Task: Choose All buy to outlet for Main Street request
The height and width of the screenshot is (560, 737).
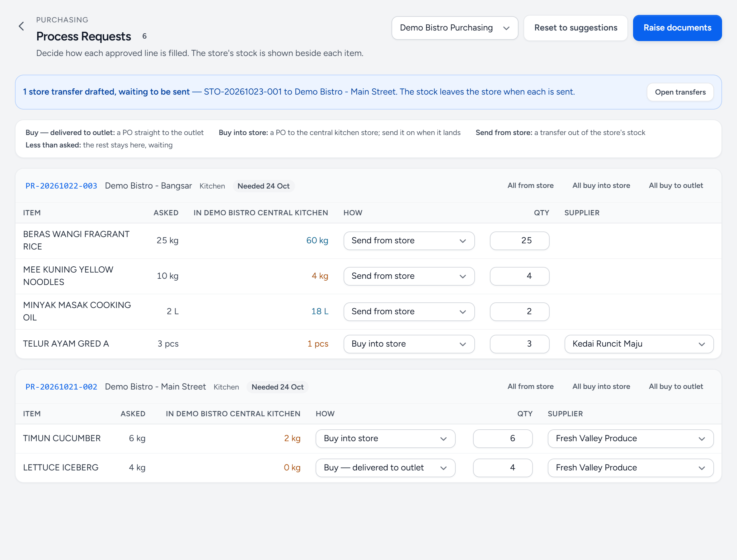Action: pyautogui.click(x=676, y=387)
